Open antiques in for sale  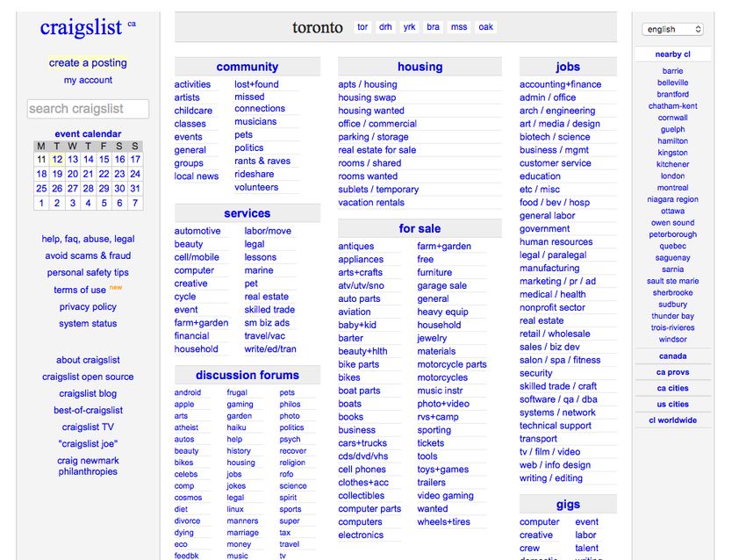pos(355,246)
